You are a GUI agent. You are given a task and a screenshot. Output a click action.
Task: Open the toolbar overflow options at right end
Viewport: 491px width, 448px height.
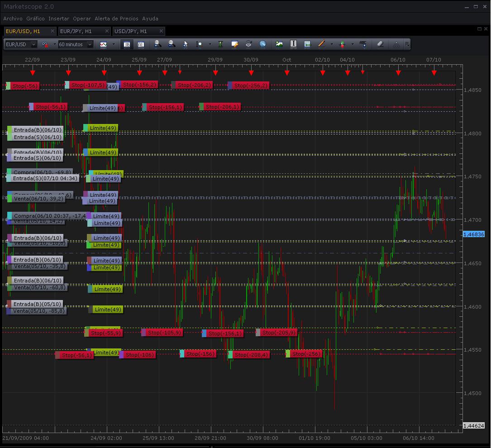[407, 44]
